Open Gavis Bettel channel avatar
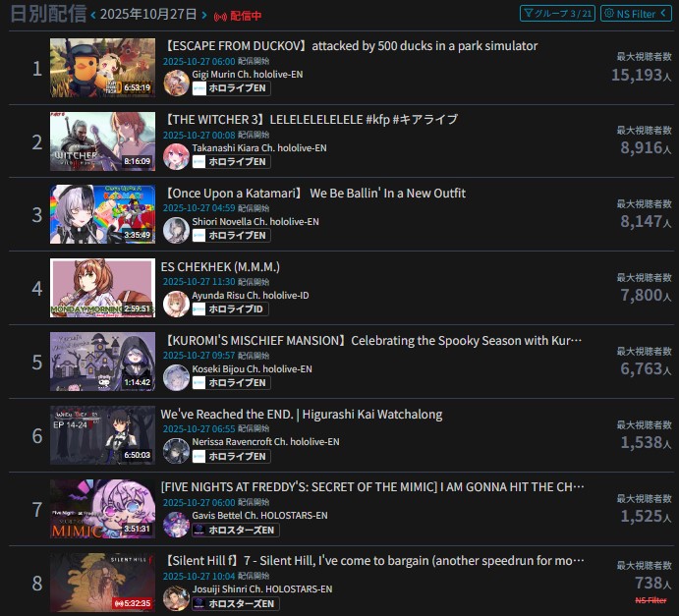 click(176, 525)
